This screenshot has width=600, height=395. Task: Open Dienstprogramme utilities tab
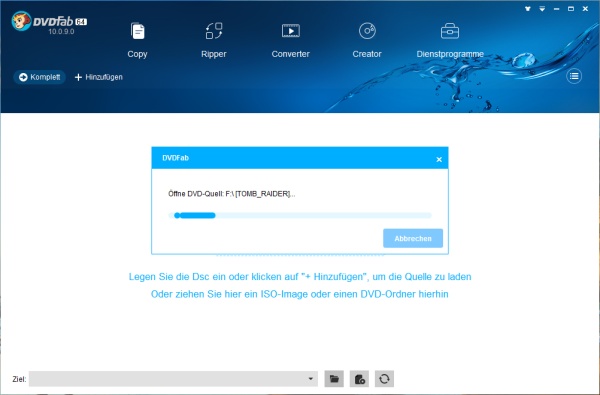click(x=450, y=40)
